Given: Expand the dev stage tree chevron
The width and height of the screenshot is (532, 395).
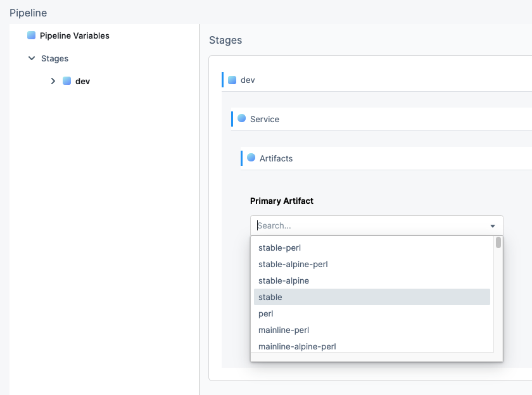Looking at the screenshot, I should coord(53,81).
